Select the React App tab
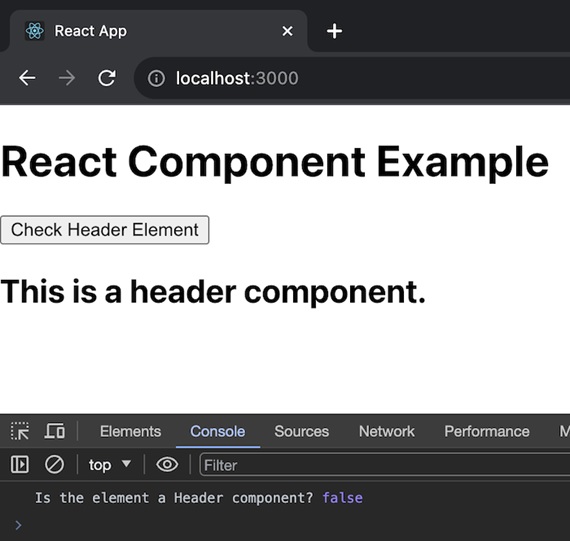 (158, 31)
